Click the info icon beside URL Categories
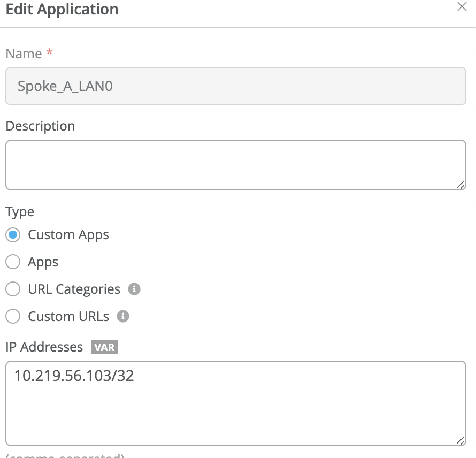Viewport: 476px width, 458px height. [134, 289]
